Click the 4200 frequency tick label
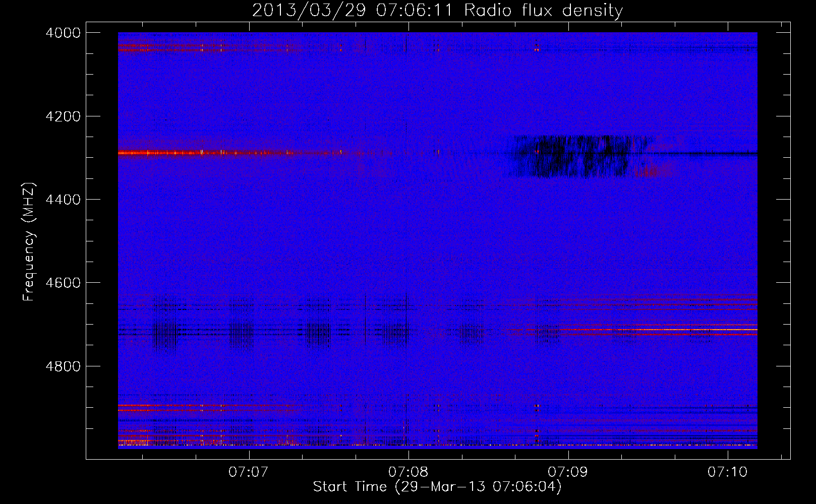Screen dimensions: 816x504 (63, 116)
